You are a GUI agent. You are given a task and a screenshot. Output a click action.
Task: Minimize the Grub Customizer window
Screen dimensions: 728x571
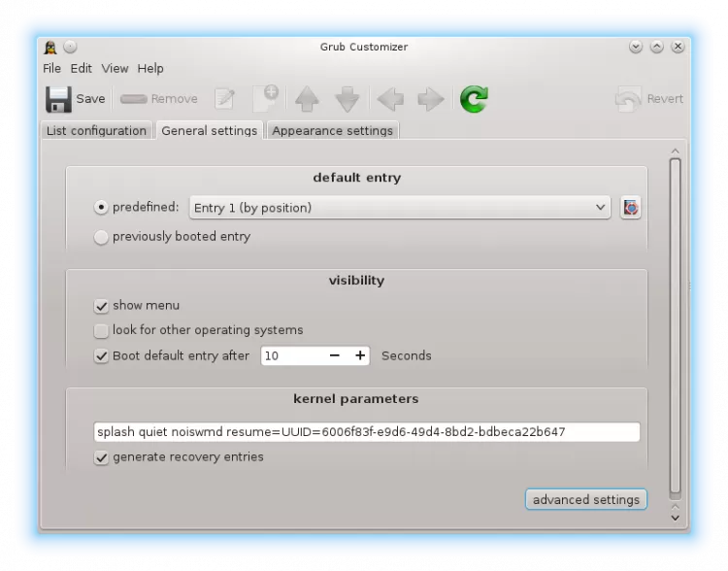pos(636,47)
